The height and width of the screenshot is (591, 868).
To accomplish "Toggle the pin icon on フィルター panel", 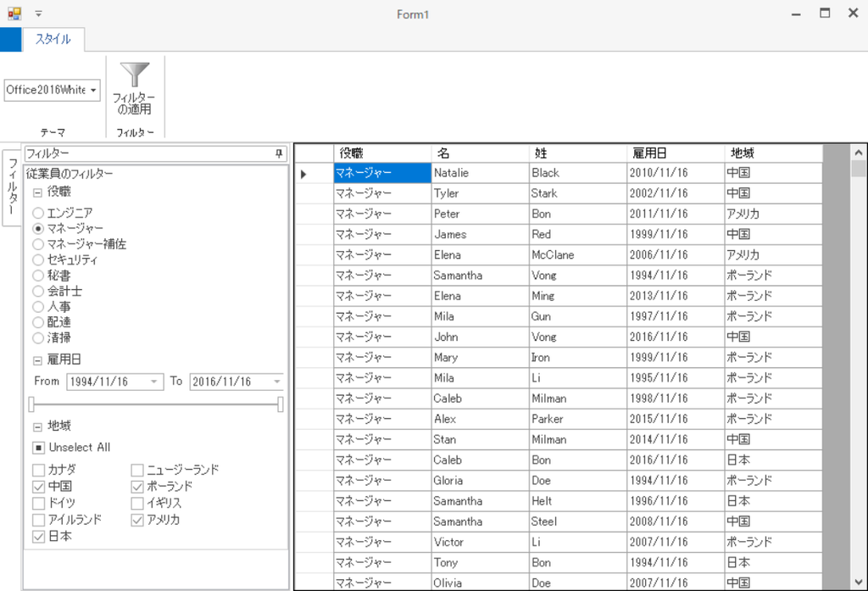I will pos(279,153).
